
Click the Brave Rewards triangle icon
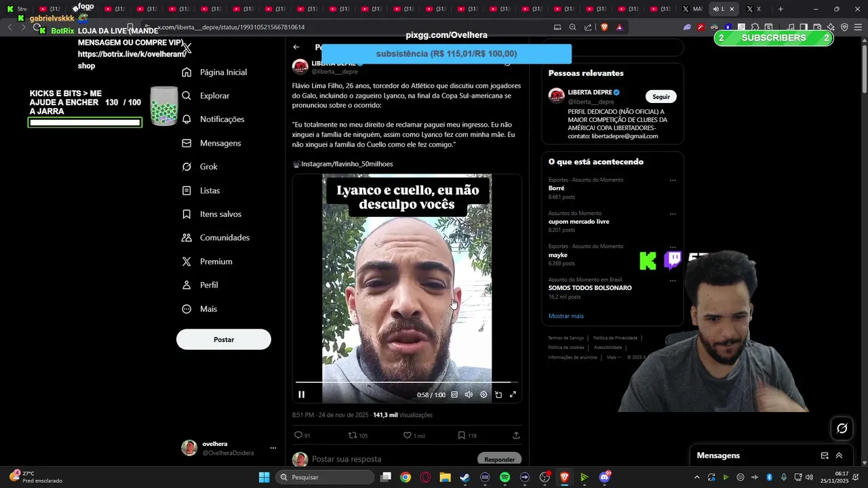coord(619,27)
